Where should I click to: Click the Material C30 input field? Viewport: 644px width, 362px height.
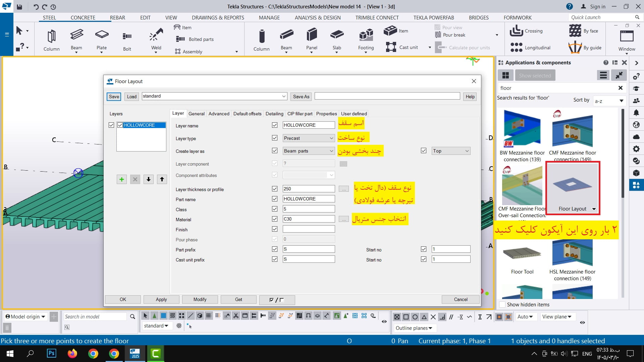[309, 219]
